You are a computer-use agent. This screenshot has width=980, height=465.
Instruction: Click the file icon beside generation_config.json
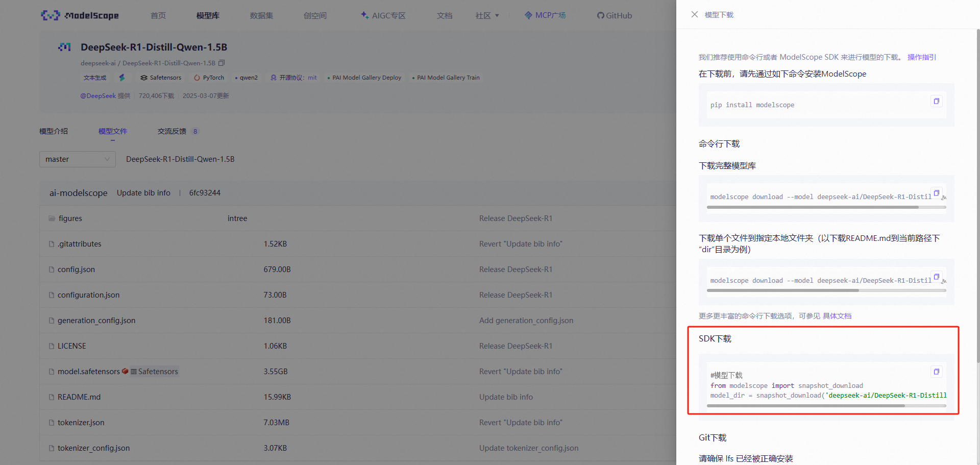point(52,321)
